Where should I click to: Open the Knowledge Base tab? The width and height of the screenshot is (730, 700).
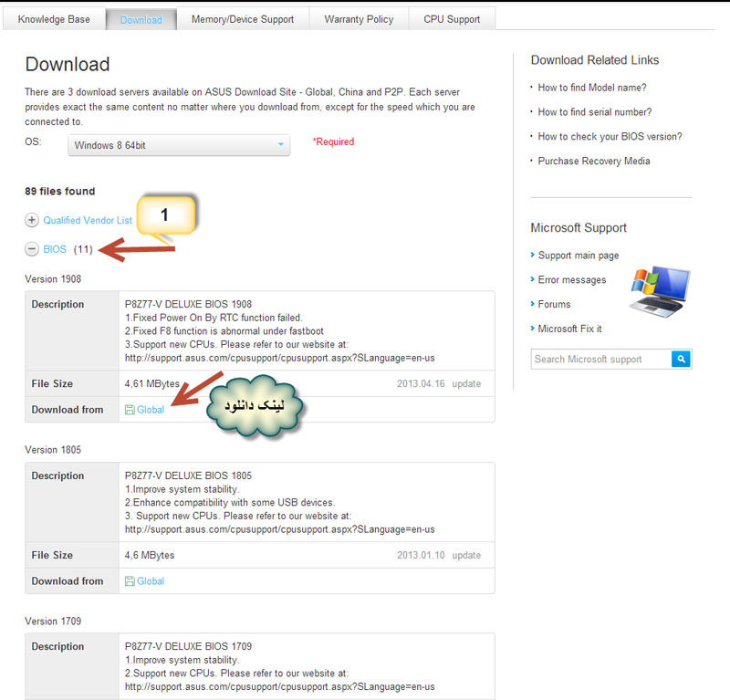[x=54, y=19]
